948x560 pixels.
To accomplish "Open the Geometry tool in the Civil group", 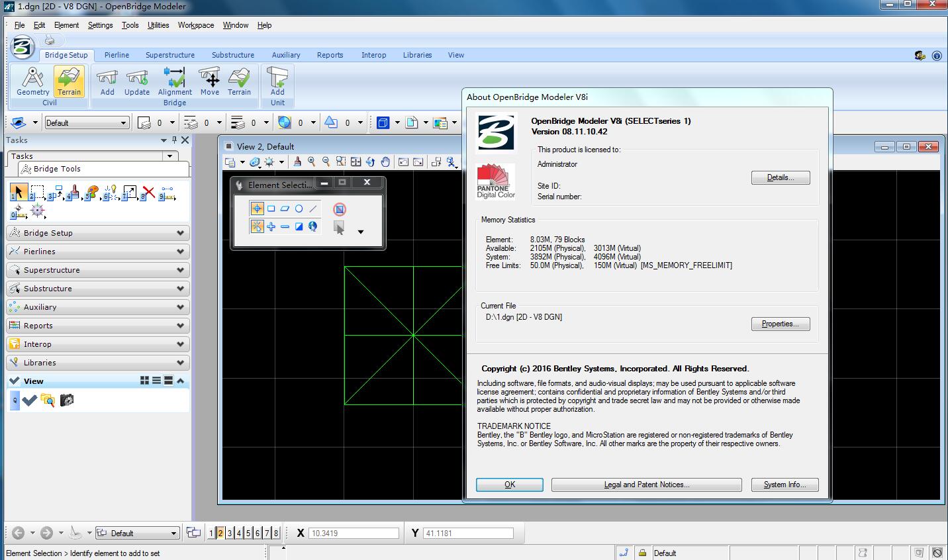I will pyautogui.click(x=32, y=81).
